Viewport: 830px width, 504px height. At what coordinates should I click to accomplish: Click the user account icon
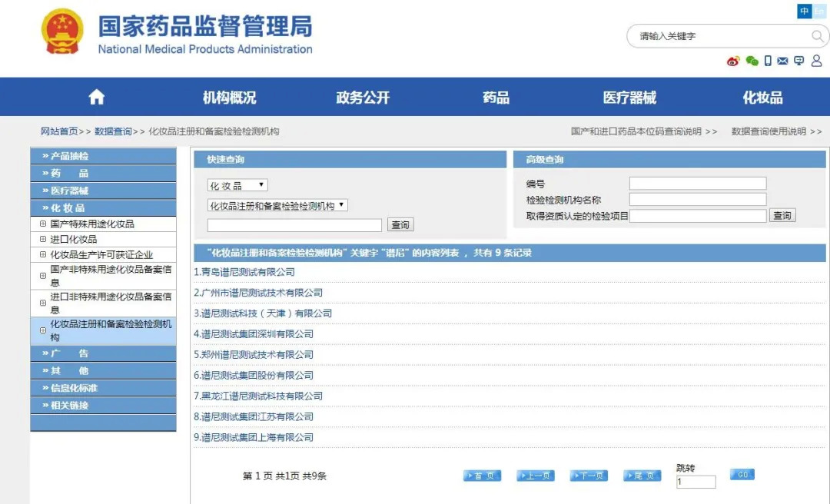point(817,61)
